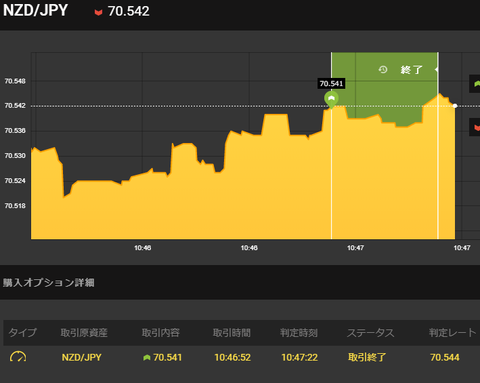Click the 取引内容 column header

click(161, 333)
